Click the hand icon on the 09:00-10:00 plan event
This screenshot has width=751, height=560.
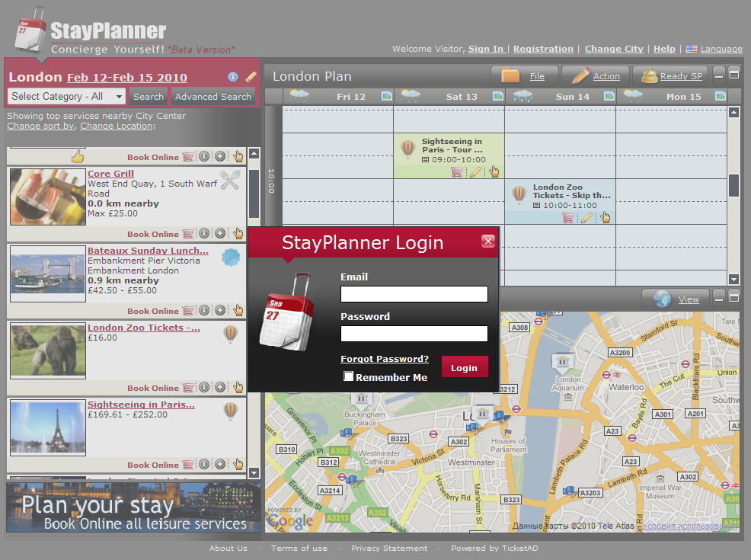tap(494, 171)
